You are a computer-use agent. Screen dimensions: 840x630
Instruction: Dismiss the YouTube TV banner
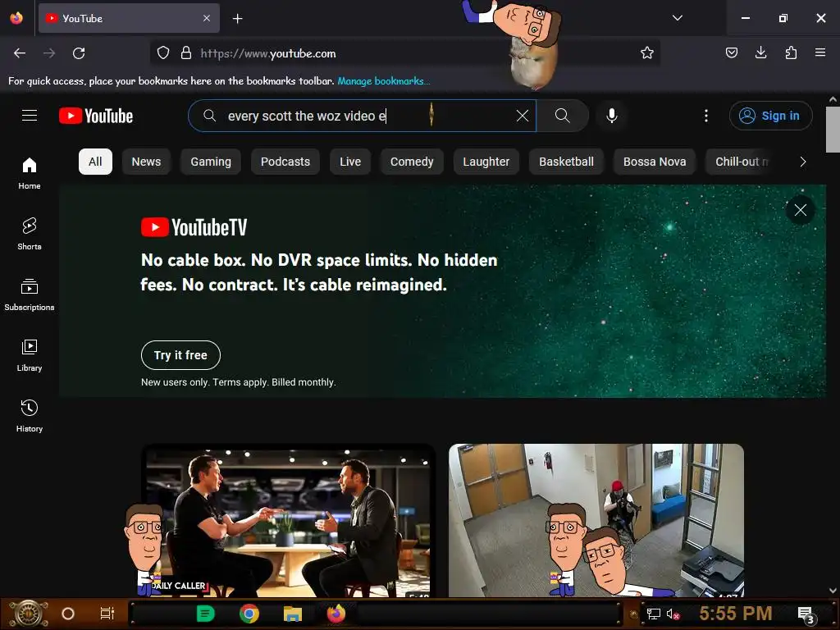(x=801, y=210)
